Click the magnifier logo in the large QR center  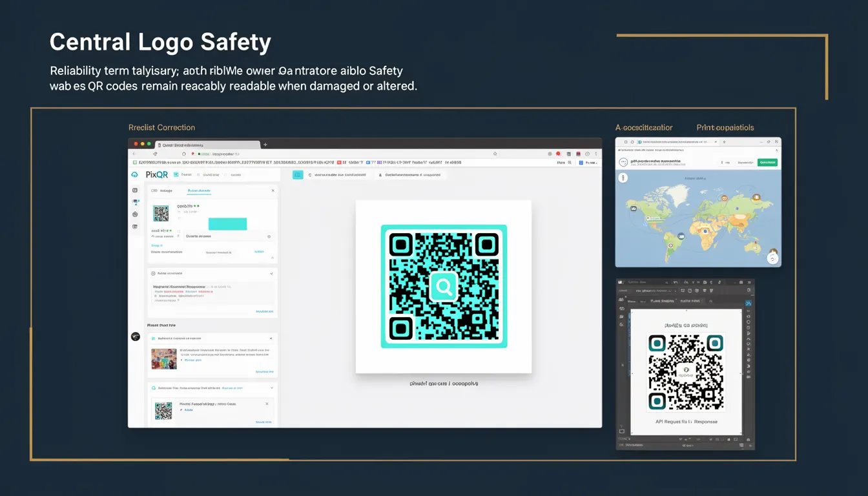click(x=444, y=286)
